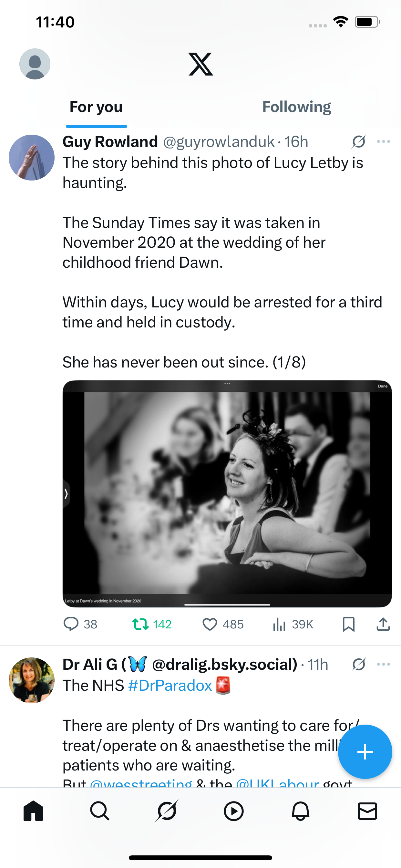The width and height of the screenshot is (401, 868).
Task: Open the profile avatar menu
Action: pos(35,64)
